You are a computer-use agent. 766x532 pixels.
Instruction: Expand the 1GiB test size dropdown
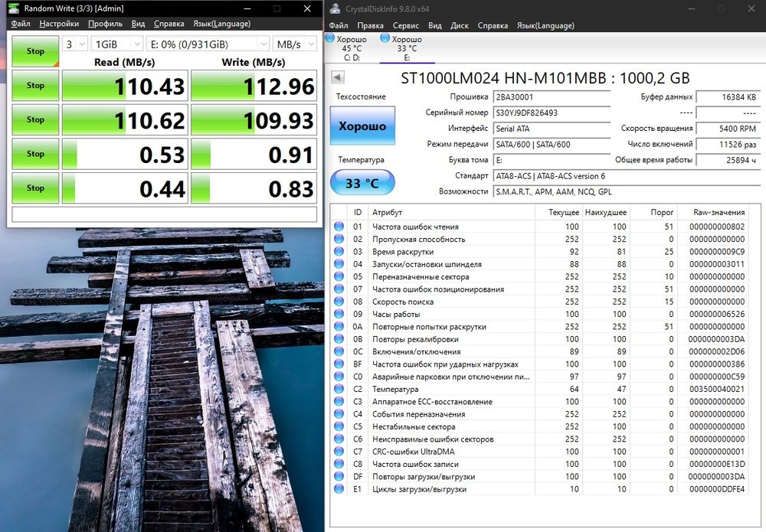tap(116, 44)
